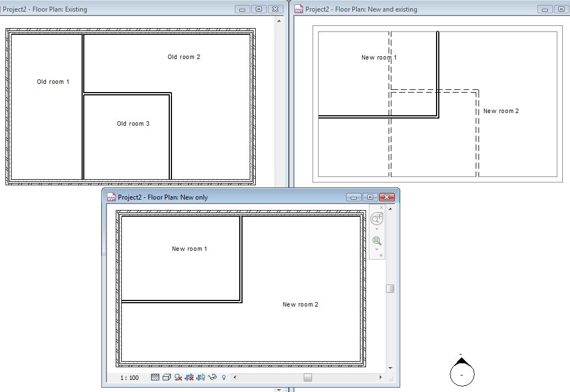
Task: Click the scroll-up arrow in the Existing window
Action: click(279, 21)
